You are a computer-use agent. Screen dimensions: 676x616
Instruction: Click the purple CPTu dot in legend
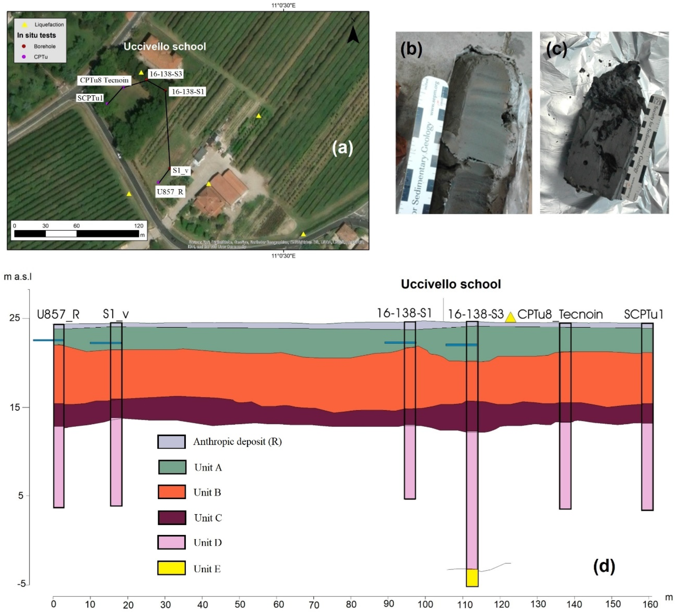click(x=24, y=57)
